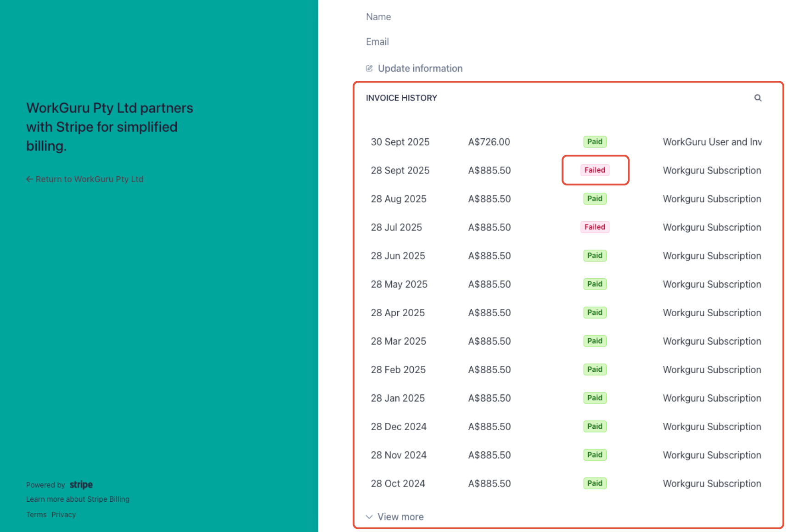The image size is (799, 532).
Task: Click the Stripe logo
Action: (81, 485)
